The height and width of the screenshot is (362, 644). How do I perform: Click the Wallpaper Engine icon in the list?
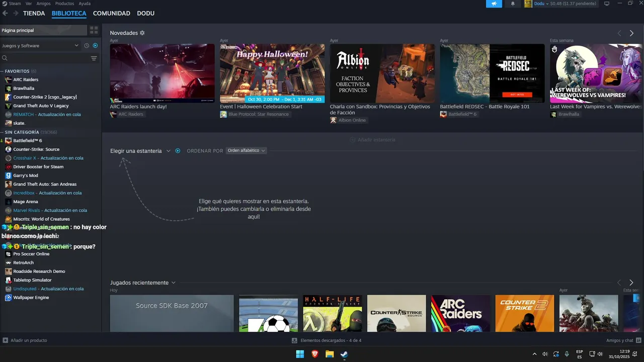8,298
